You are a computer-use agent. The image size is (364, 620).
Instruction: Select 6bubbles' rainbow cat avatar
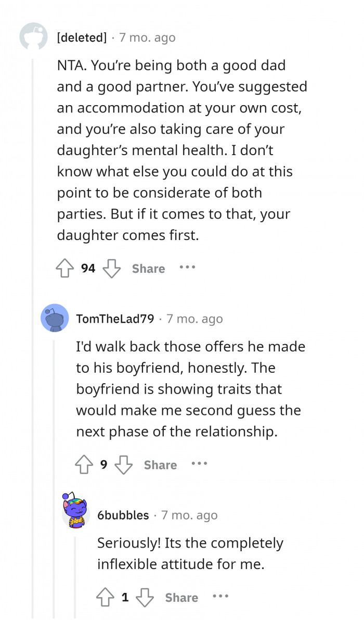tap(74, 514)
